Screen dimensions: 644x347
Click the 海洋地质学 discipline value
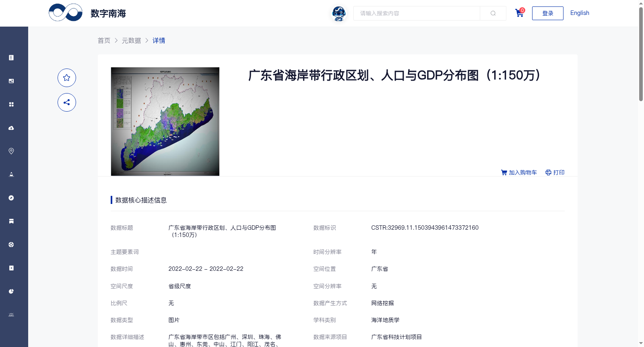(x=385, y=320)
